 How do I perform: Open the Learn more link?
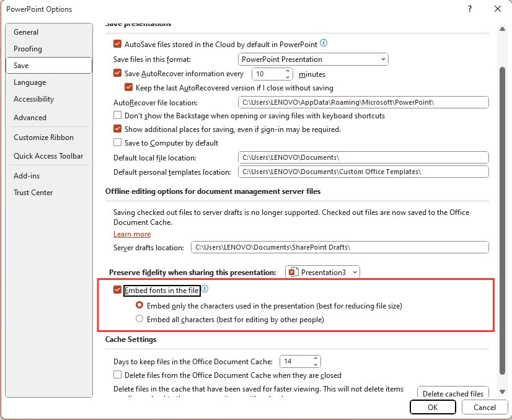point(132,234)
